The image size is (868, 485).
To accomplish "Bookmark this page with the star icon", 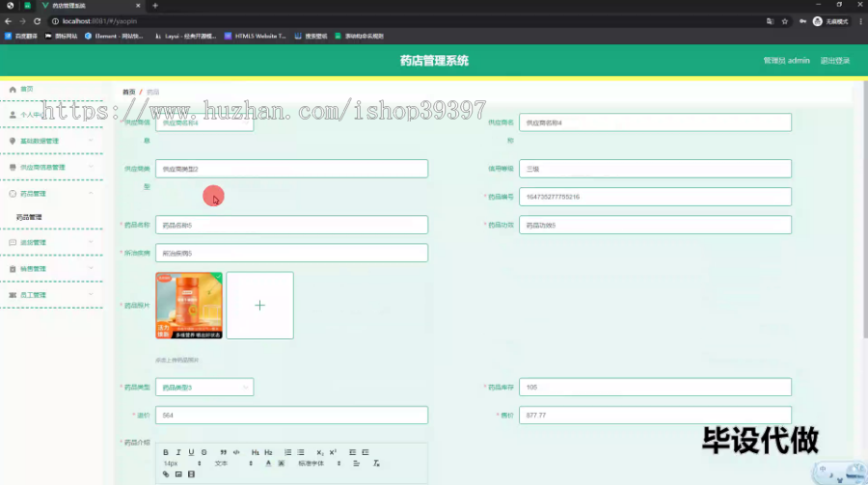I will [x=784, y=21].
